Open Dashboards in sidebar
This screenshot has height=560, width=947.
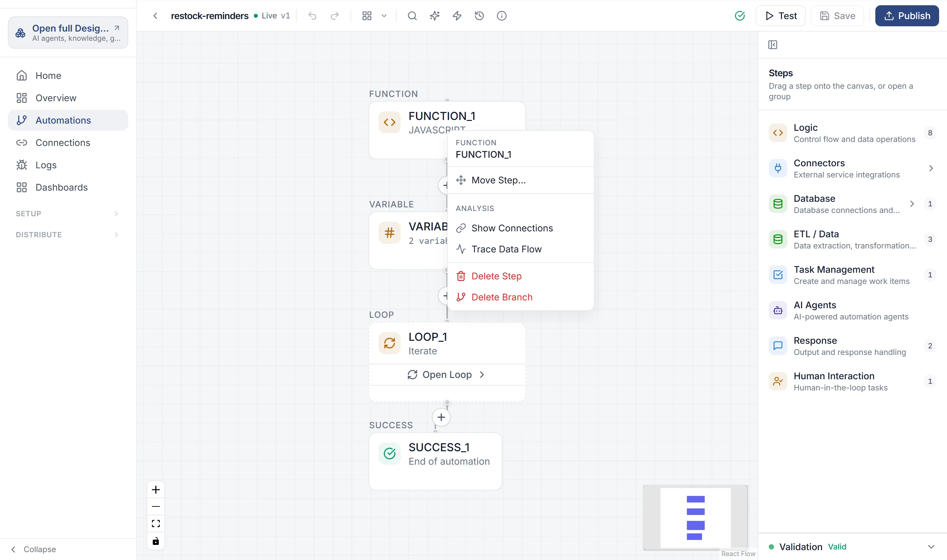(68, 188)
